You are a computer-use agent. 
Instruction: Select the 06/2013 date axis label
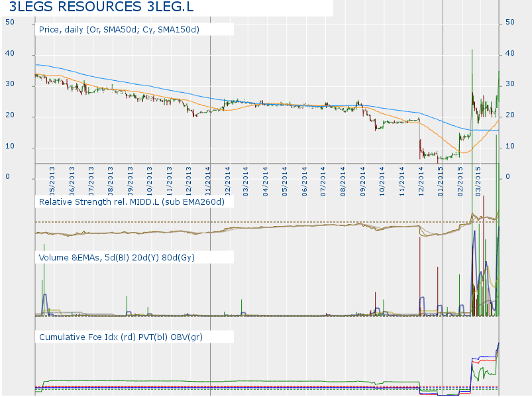[72, 182]
